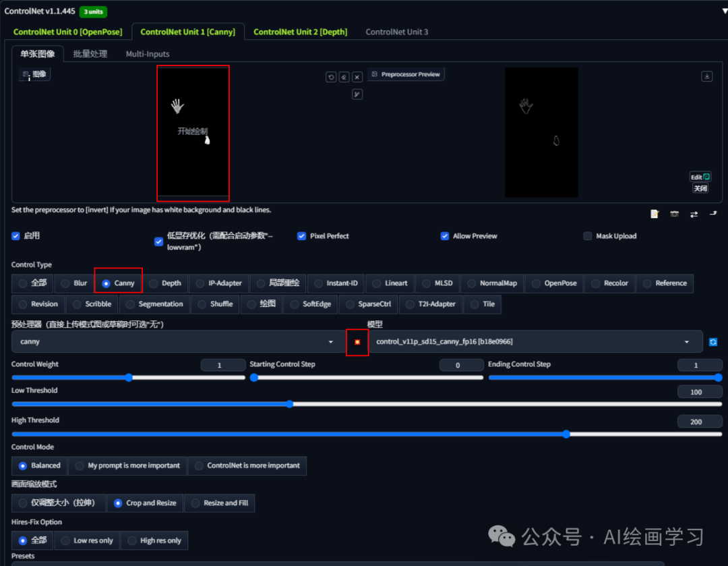728x566 pixels.
Task: Click the brush pen icon below X
Action: click(357, 94)
